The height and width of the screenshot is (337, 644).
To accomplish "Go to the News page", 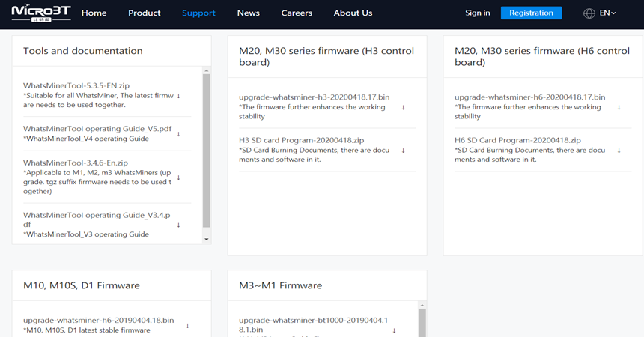I will [x=248, y=13].
